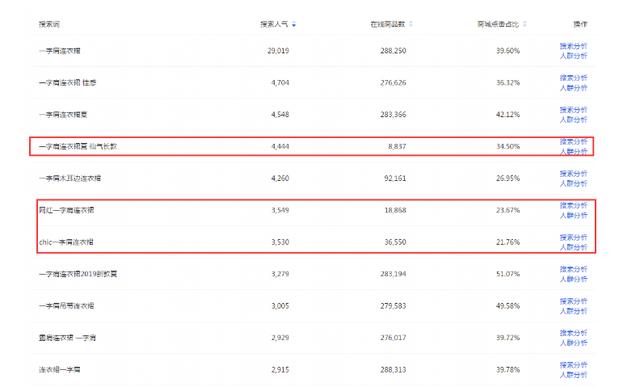Open 搜索分析 for the 4,444 row
The image size is (640, 387).
coord(573,142)
